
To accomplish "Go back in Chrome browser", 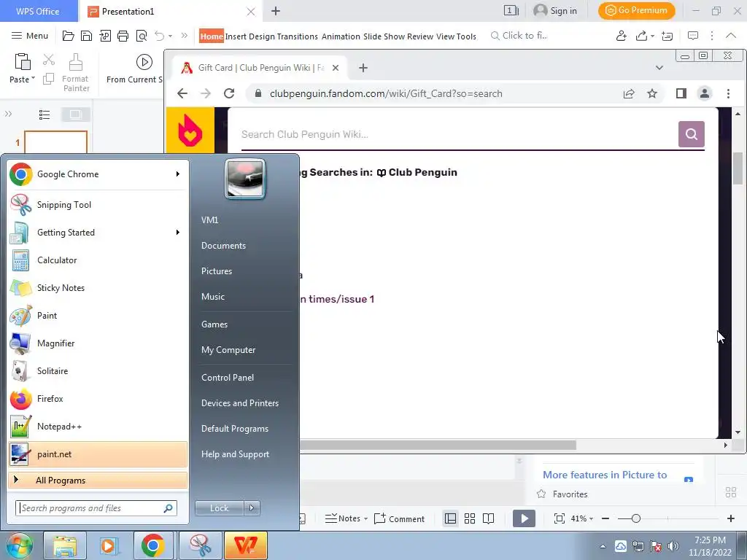I will [182, 93].
